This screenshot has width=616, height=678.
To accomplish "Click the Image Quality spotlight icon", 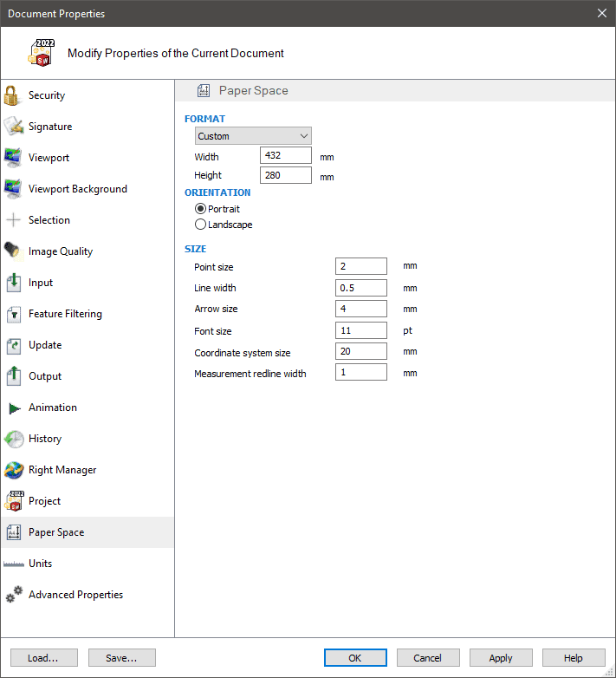I will point(13,251).
